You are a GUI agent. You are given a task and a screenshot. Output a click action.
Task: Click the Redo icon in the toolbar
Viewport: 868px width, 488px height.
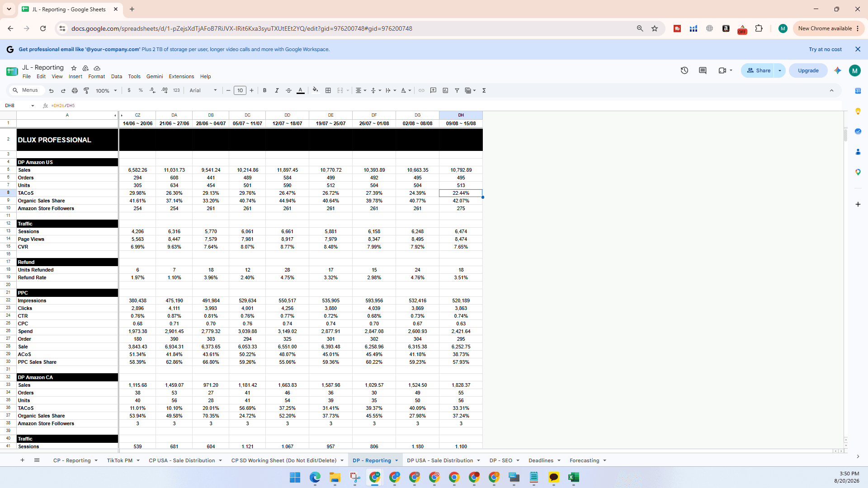(63, 90)
